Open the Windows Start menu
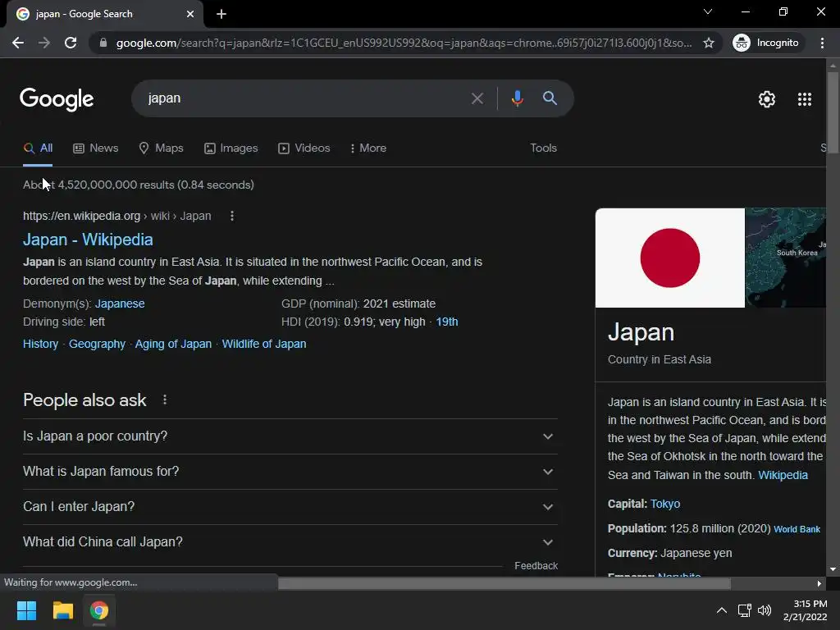The height and width of the screenshot is (630, 840). click(x=26, y=610)
